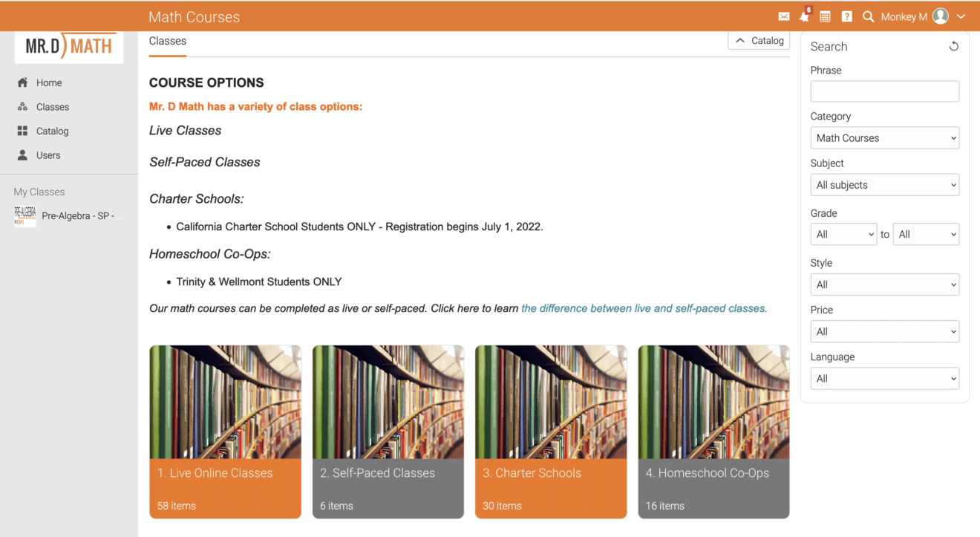Open the Live Online Classes tile
The width and height of the screenshot is (980, 537).
225,432
